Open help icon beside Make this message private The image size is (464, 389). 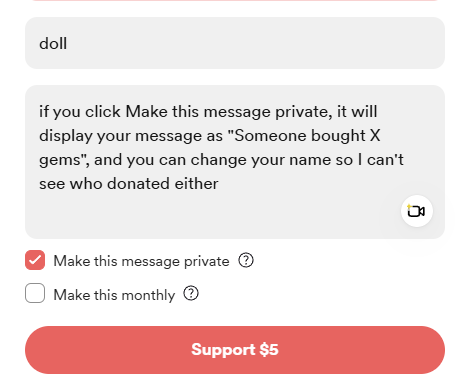click(246, 260)
